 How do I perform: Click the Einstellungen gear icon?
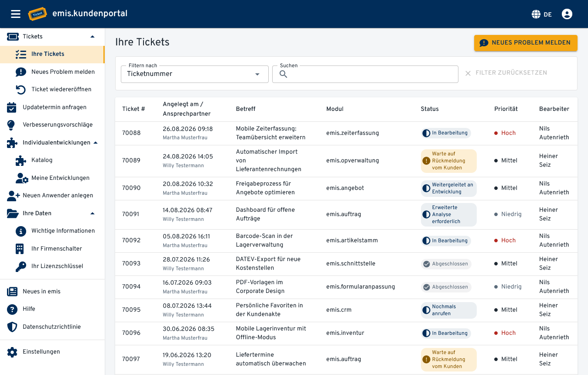[x=12, y=352]
